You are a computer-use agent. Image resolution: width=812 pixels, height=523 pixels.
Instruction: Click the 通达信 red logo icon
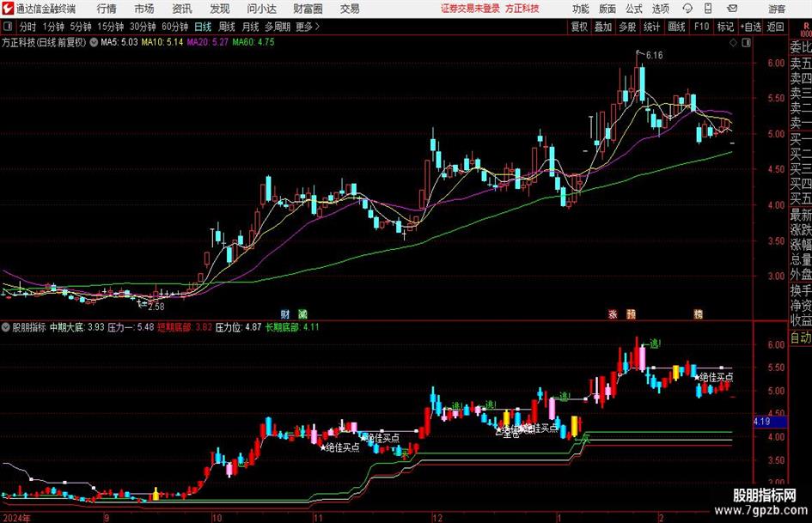(x=8, y=9)
